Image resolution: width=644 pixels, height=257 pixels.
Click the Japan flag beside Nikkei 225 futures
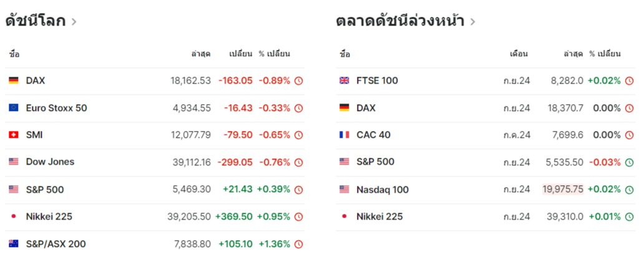coord(344,216)
